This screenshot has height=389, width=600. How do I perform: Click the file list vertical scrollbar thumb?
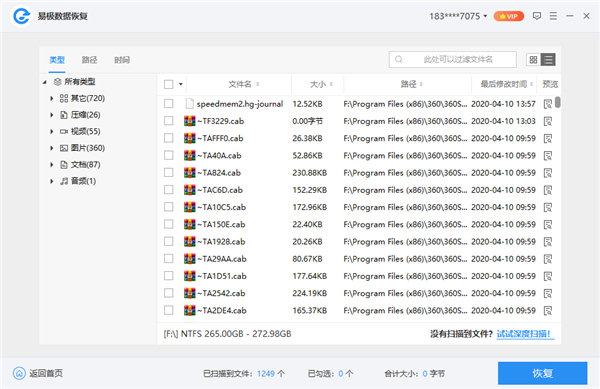(558, 102)
